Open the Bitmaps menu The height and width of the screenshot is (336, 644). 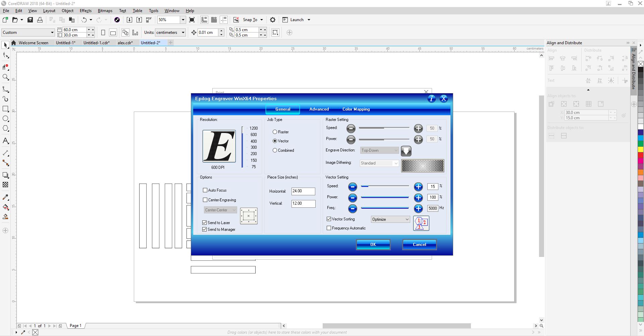(x=105, y=11)
